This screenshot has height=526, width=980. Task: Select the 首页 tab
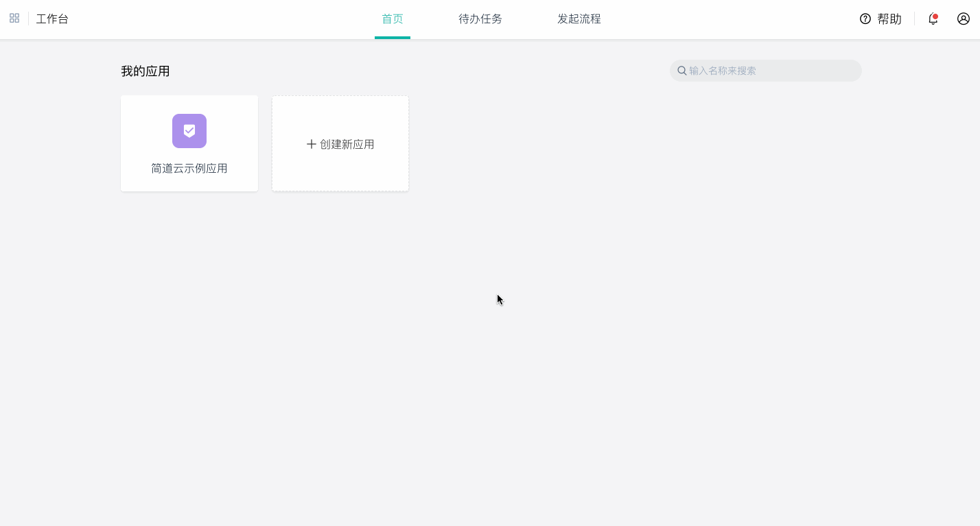click(392, 19)
